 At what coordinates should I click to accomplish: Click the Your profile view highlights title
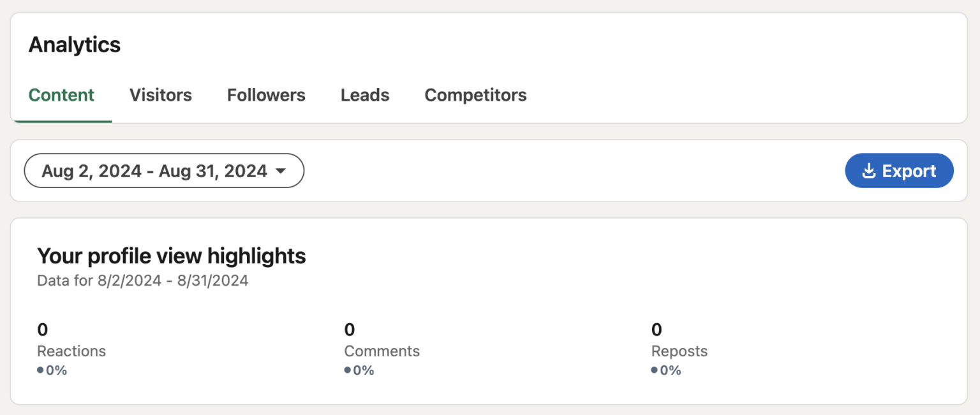172,256
